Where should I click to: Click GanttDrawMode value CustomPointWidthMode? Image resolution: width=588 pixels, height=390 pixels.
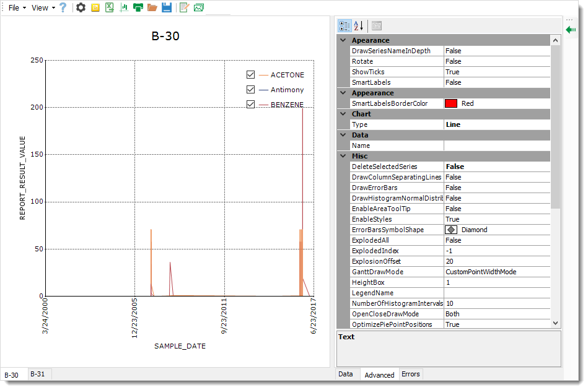(x=497, y=272)
